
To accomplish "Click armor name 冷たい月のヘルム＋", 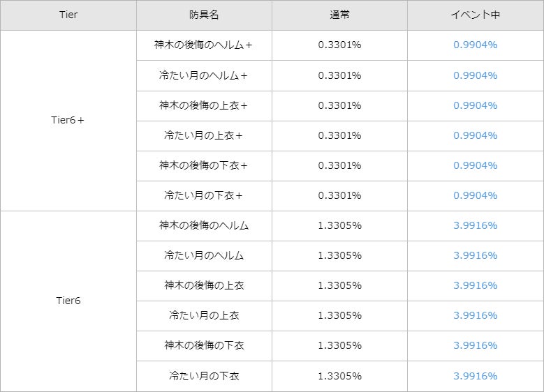I will (x=204, y=75).
